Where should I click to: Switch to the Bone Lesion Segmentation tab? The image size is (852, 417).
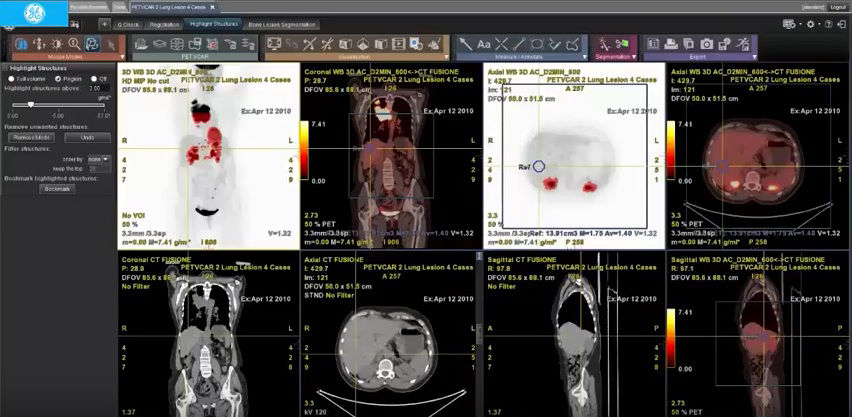(x=281, y=25)
